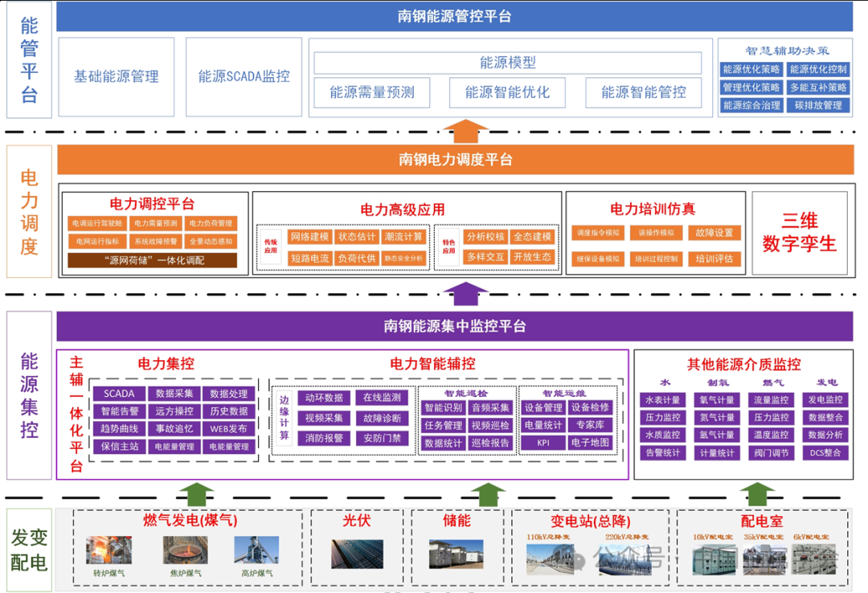Select the 管理优化策略 tile

coord(751,87)
